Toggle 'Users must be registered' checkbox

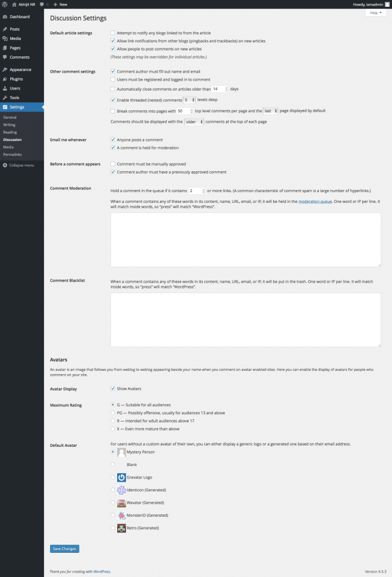click(x=113, y=79)
